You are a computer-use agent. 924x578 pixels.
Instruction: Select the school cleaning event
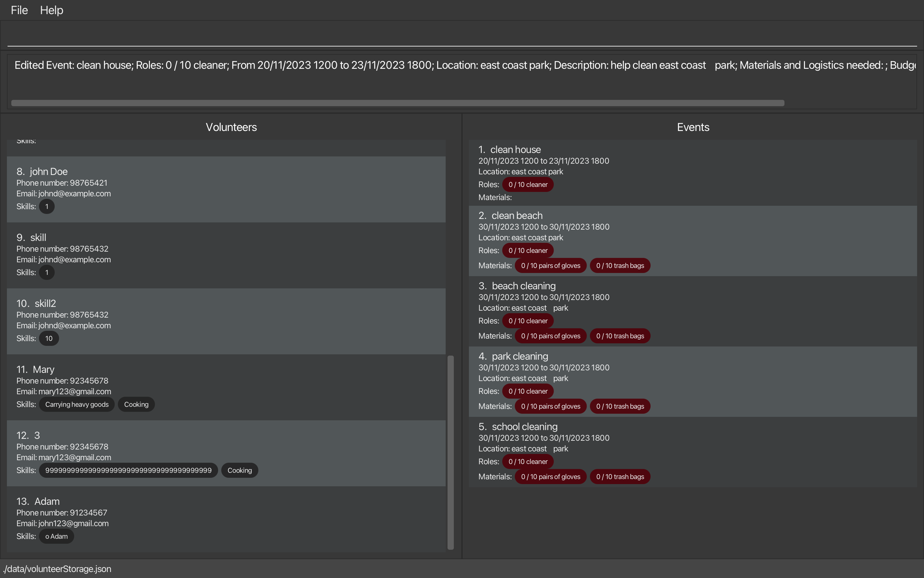tap(692, 451)
